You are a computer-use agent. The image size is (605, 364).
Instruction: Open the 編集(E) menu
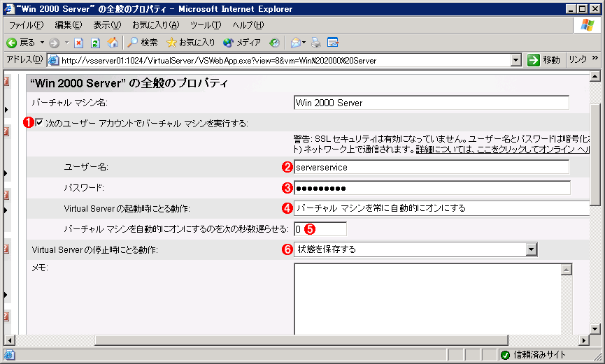[69, 25]
